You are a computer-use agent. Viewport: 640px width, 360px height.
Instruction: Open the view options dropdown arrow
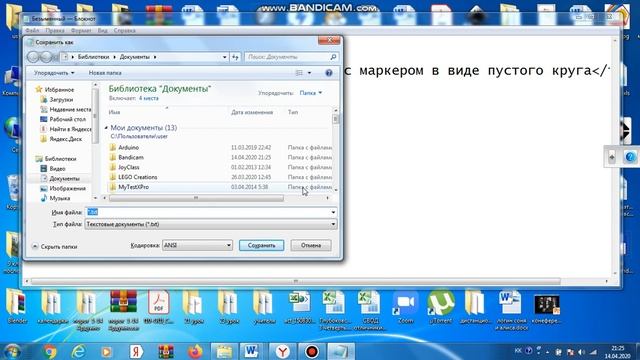pyautogui.click(x=309, y=73)
